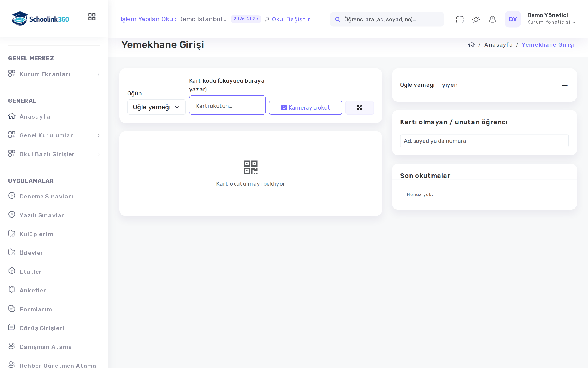The image size is (588, 368).
Task: Click the Yemekhane Girişi breadcrumb text
Action: [x=548, y=45]
